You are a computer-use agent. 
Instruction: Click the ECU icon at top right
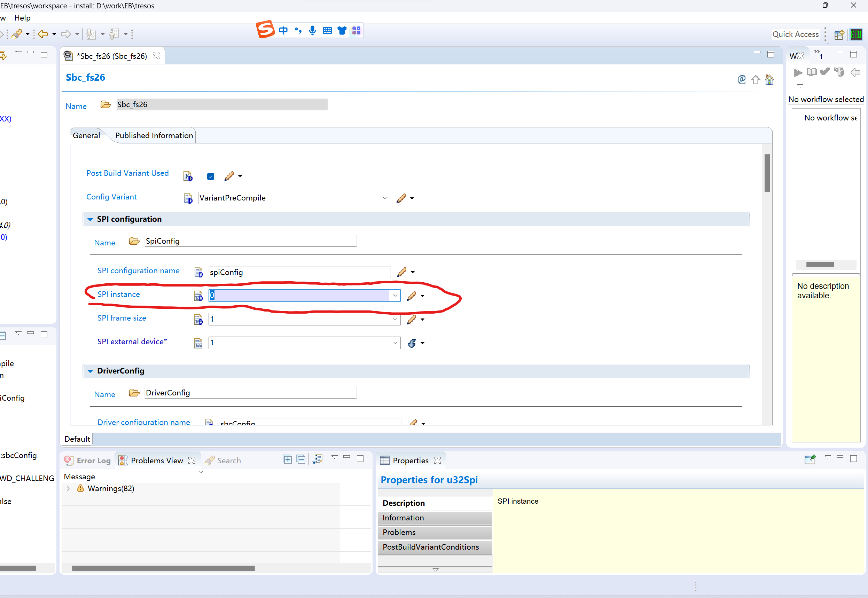856,34
